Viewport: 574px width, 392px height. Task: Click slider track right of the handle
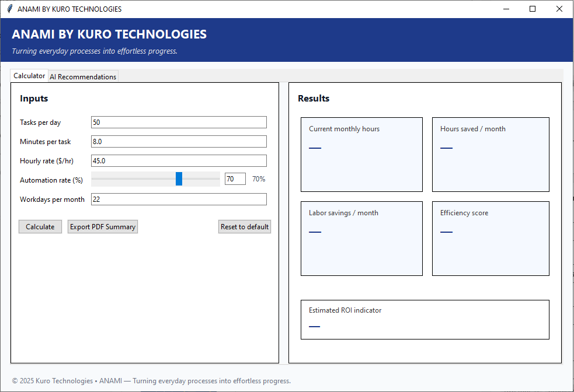tap(201, 179)
